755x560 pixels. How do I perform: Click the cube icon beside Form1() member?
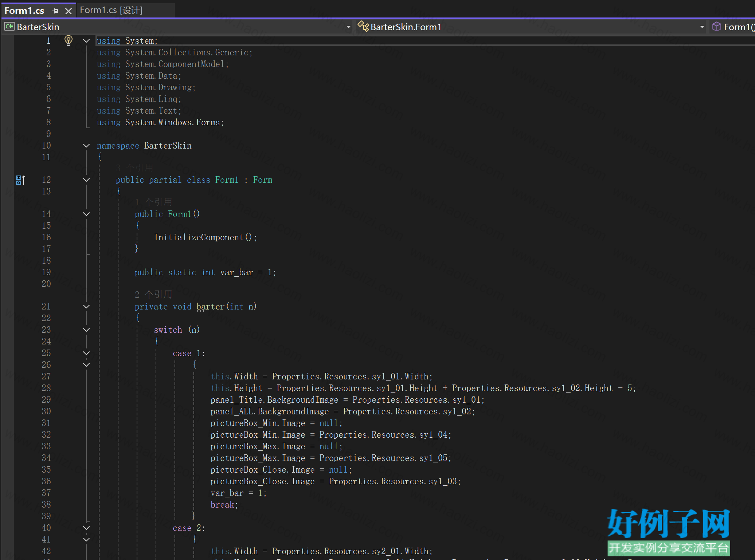(716, 27)
